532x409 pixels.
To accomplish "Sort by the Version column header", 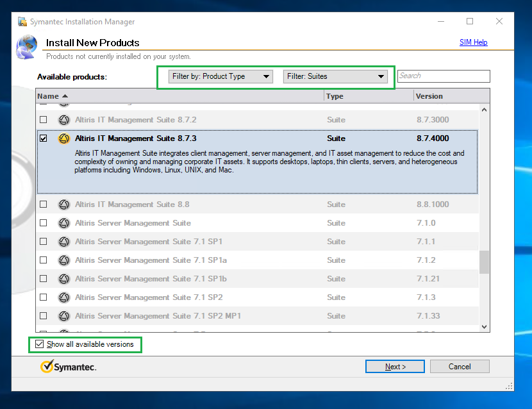I will [452, 96].
